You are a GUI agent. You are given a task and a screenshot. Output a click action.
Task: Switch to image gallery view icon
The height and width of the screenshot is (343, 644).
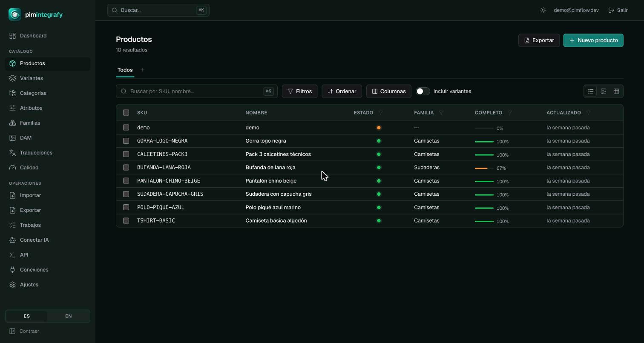(604, 91)
